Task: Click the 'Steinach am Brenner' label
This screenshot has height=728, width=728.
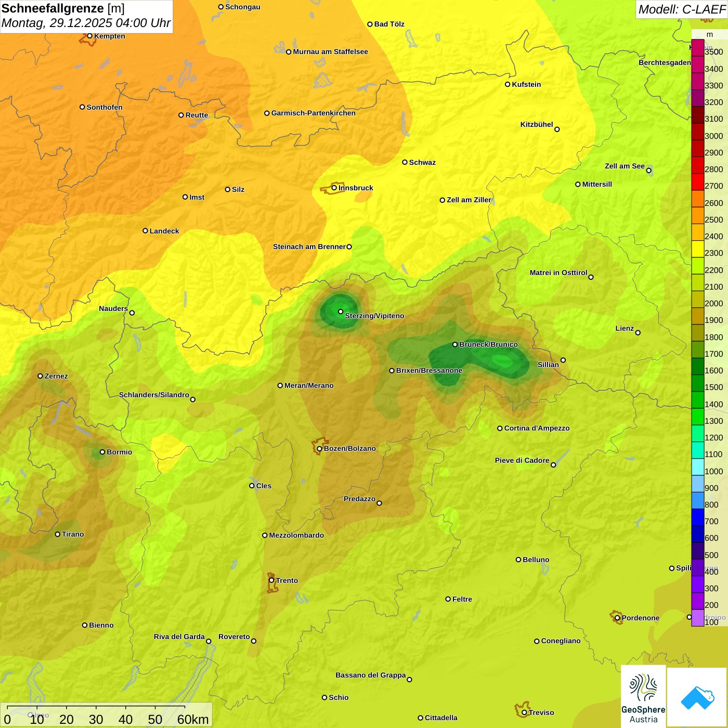Action: 309,247
